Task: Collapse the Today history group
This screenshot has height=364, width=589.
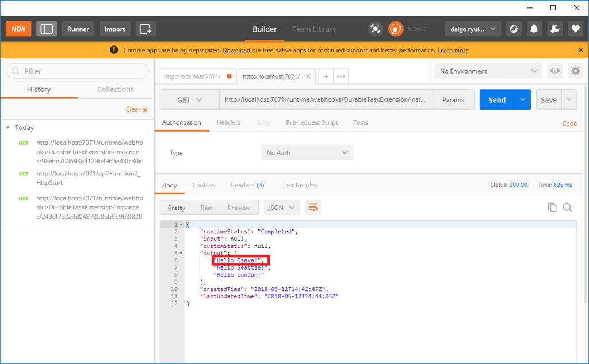Action: tap(7, 128)
